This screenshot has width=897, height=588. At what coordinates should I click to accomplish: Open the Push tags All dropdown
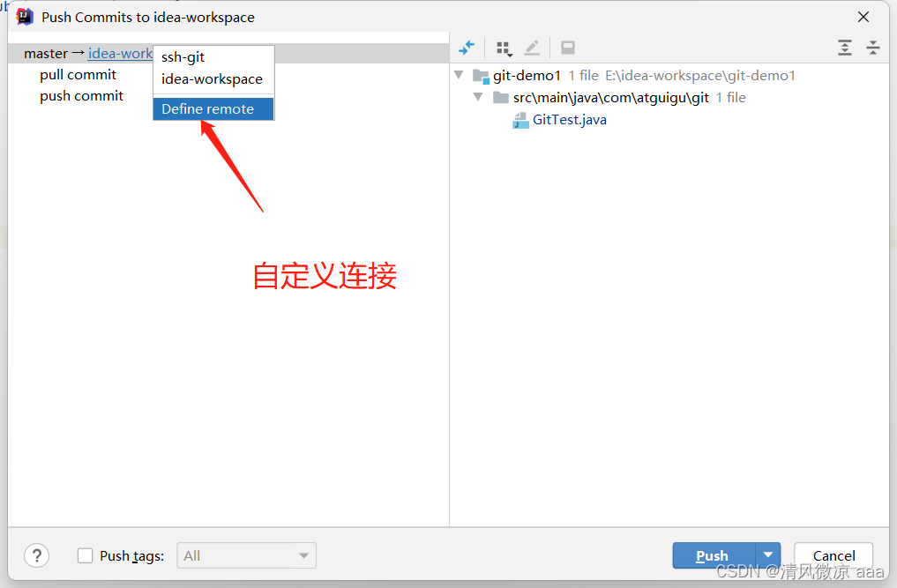[x=247, y=555]
